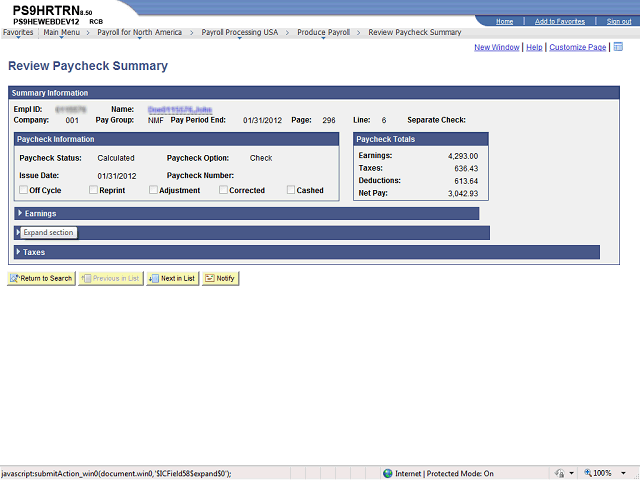Click the Paycheck Option value Check
640x480 pixels.
pos(261,158)
